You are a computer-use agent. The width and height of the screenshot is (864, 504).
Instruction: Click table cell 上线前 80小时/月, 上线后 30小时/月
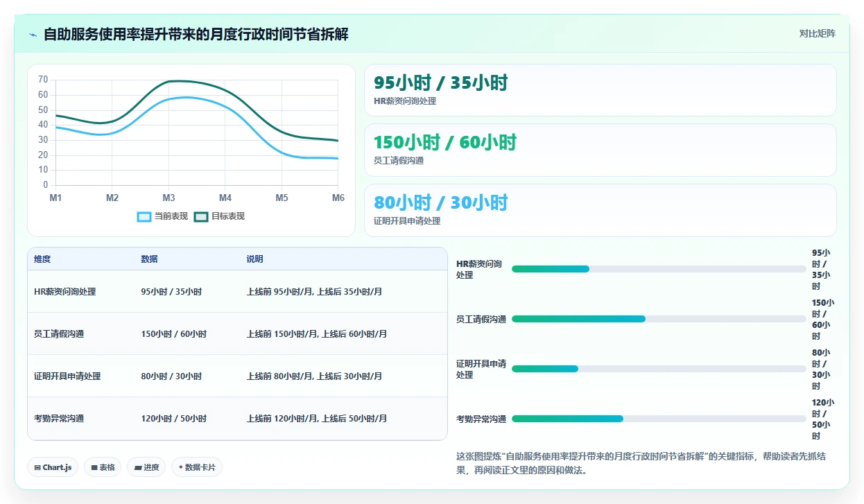point(314,376)
